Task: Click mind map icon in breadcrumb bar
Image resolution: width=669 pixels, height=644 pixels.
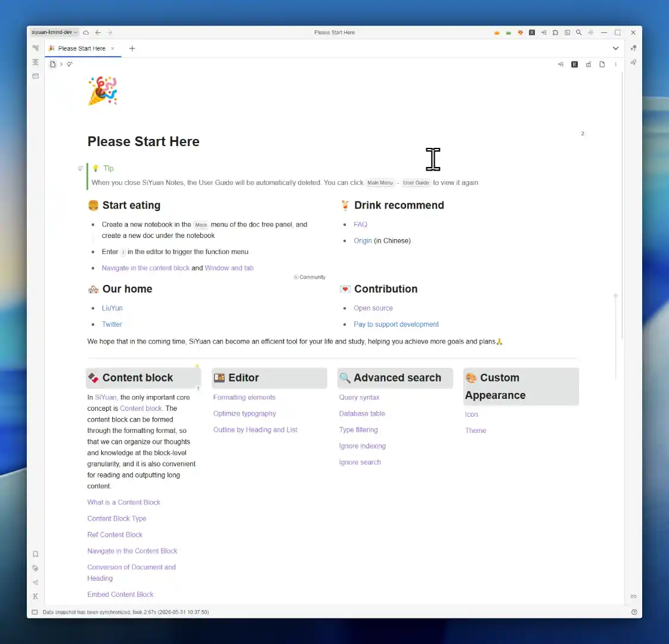Action: (560, 64)
